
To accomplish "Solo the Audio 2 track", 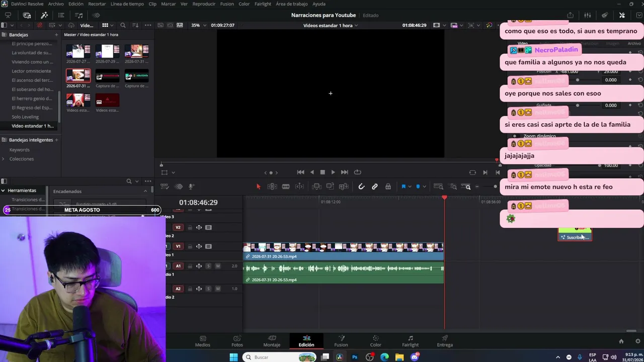I will click(208, 289).
